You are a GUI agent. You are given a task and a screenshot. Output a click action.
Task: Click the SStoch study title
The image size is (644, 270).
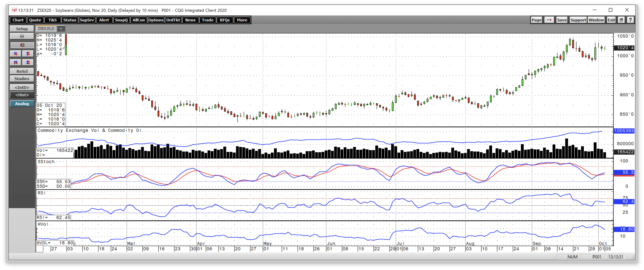click(x=46, y=162)
